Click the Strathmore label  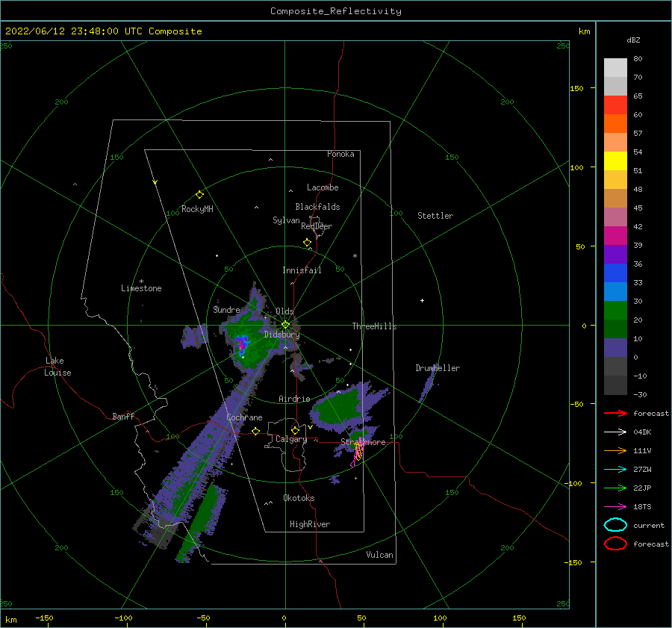point(363,442)
